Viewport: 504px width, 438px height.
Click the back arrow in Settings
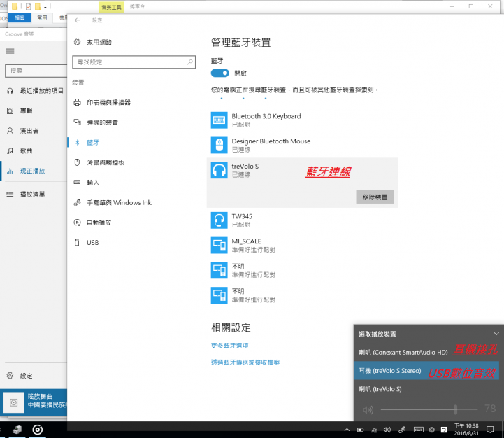77,20
